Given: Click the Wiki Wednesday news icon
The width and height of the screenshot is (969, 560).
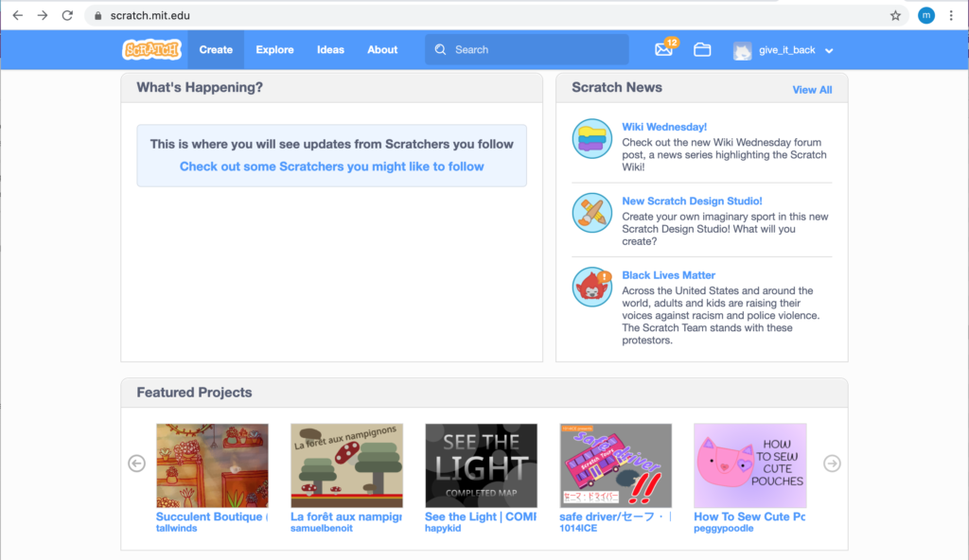Looking at the screenshot, I should [x=592, y=139].
